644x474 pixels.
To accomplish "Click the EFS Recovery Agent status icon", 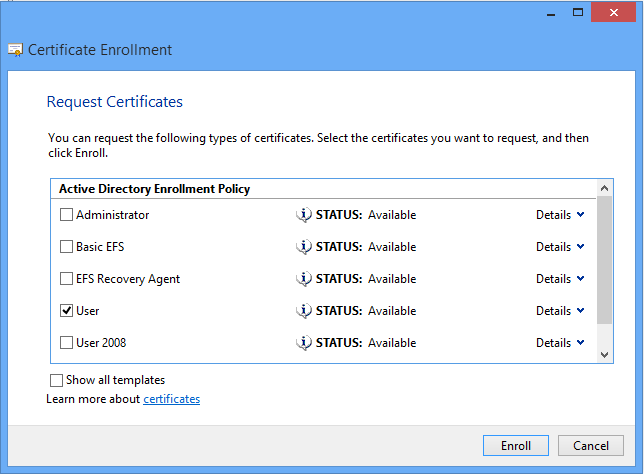I will 304,279.
